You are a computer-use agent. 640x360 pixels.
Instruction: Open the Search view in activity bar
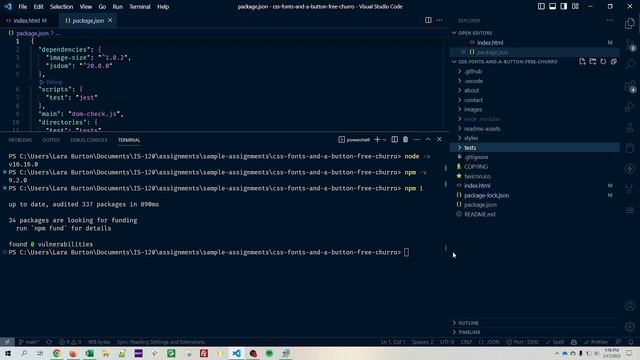pyautogui.click(x=630, y=65)
